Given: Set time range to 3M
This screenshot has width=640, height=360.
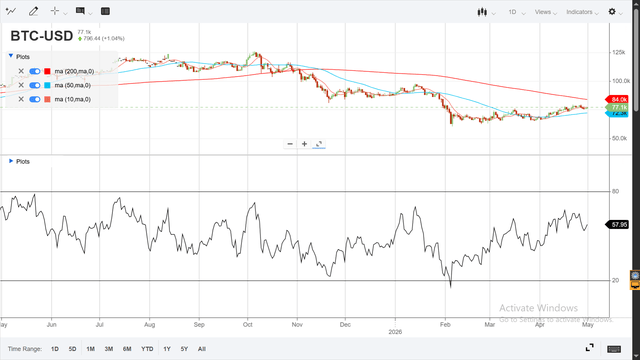Looking at the screenshot, I should (109, 349).
